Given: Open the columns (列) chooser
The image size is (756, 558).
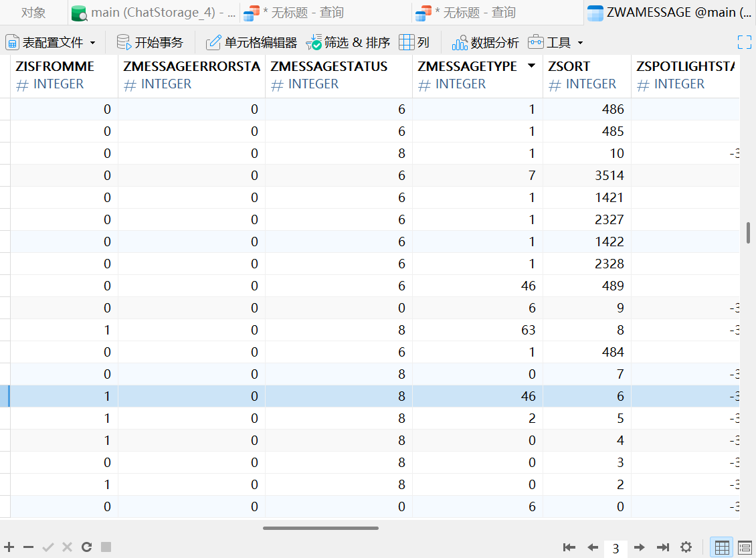Looking at the screenshot, I should tap(414, 43).
